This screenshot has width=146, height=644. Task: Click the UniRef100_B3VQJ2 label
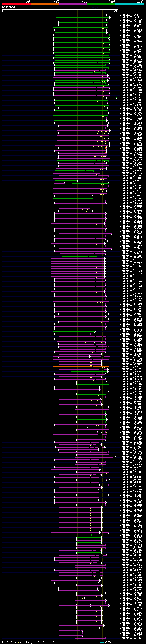131,108
